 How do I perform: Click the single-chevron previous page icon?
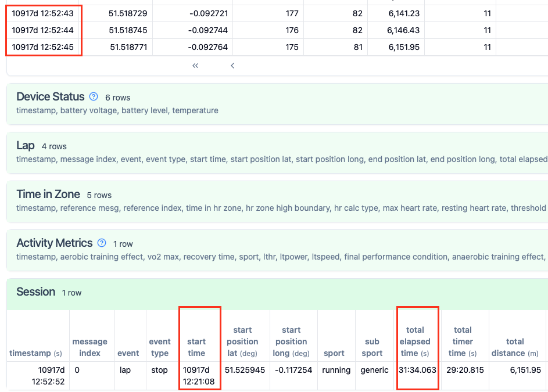[x=232, y=66]
